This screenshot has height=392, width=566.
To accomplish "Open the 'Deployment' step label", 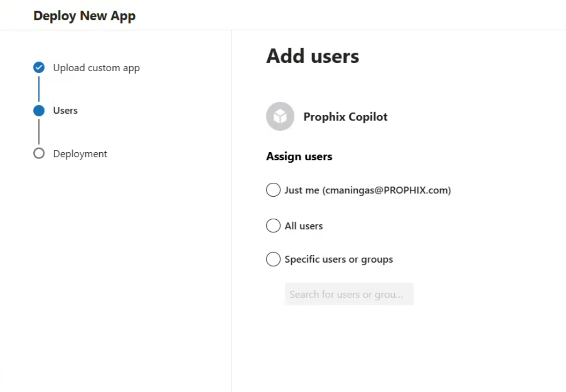I will click(80, 153).
